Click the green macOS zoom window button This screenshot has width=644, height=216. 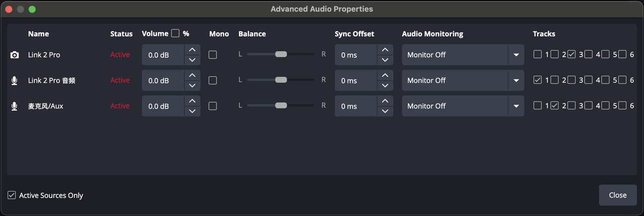pyautogui.click(x=32, y=9)
